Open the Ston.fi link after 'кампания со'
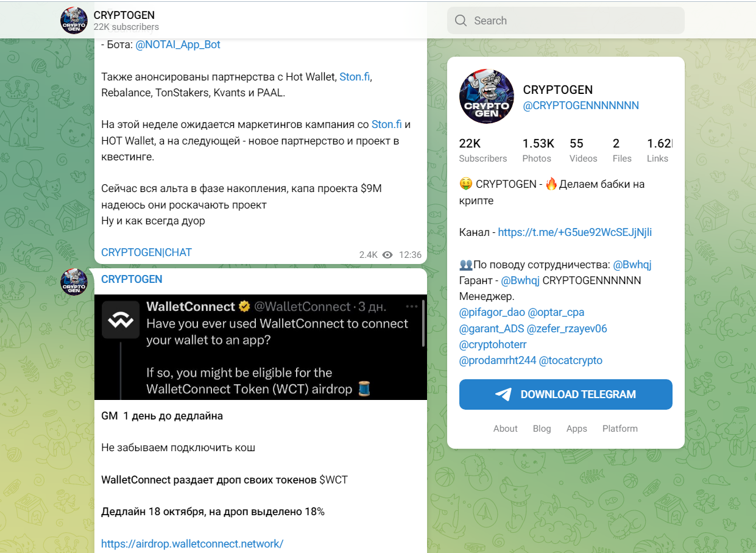Viewport: 756px width, 553px height. click(387, 124)
